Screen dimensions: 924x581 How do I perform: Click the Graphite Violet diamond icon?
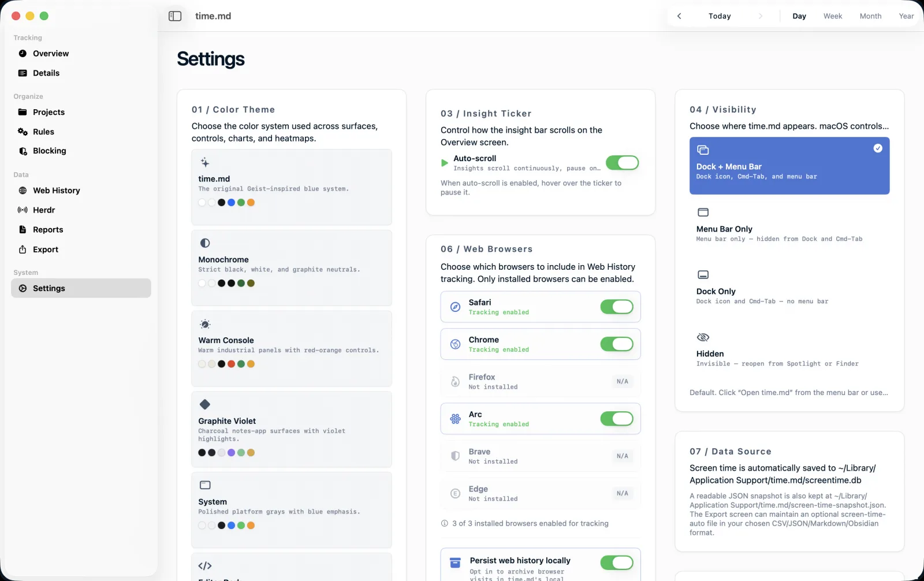pos(205,404)
